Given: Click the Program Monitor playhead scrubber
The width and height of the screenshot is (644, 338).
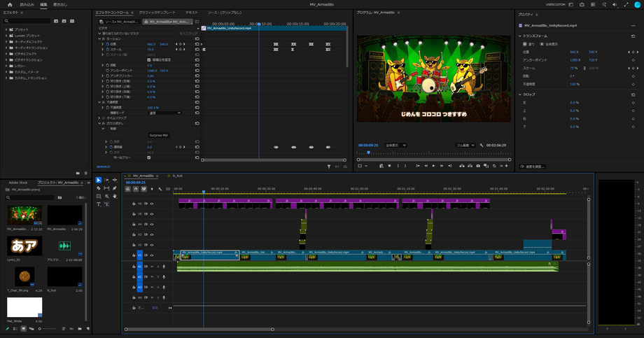Looking at the screenshot, I should (368, 153).
